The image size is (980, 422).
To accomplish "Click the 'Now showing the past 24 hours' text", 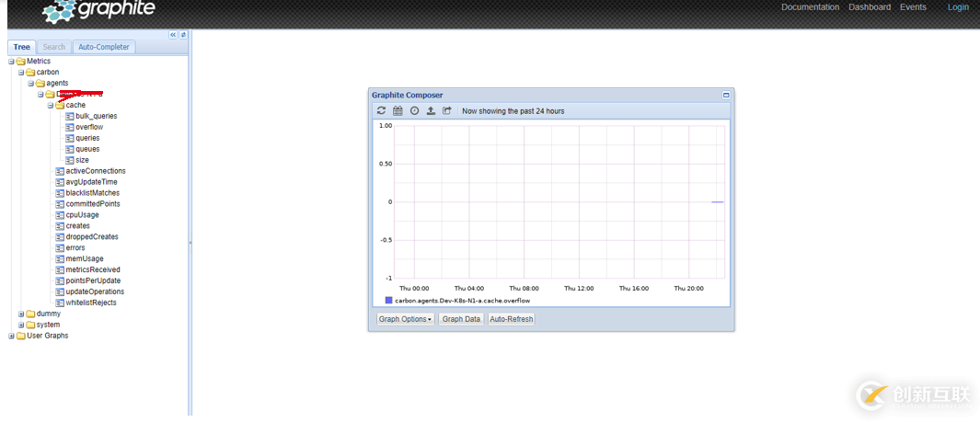I will coord(513,111).
